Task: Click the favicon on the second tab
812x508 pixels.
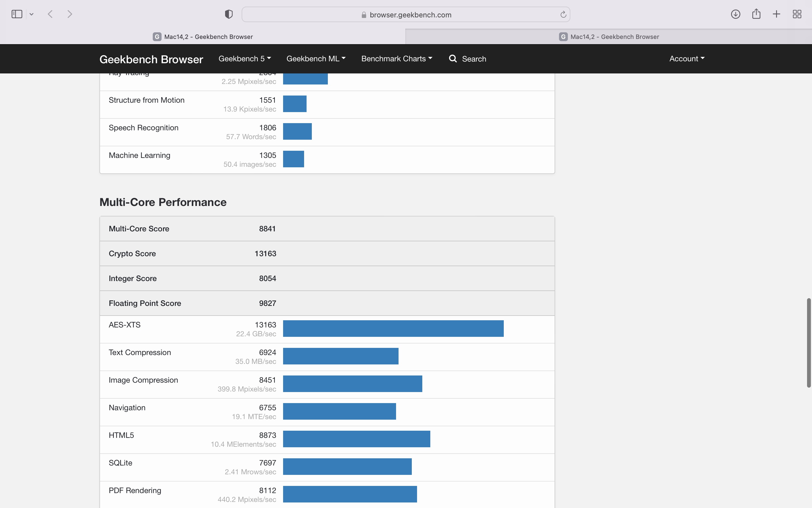Action: click(563, 37)
